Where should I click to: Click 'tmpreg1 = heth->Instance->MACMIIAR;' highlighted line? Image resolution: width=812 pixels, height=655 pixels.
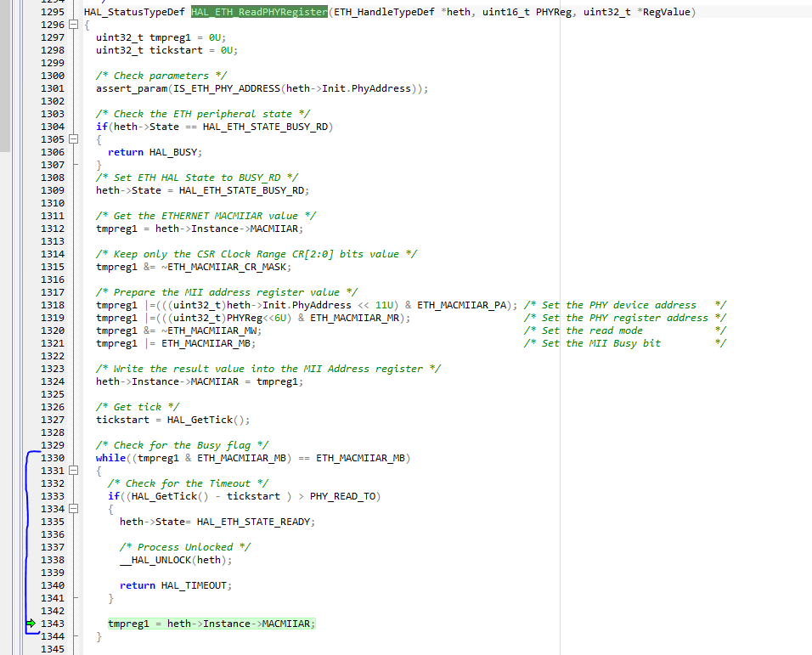click(x=211, y=624)
